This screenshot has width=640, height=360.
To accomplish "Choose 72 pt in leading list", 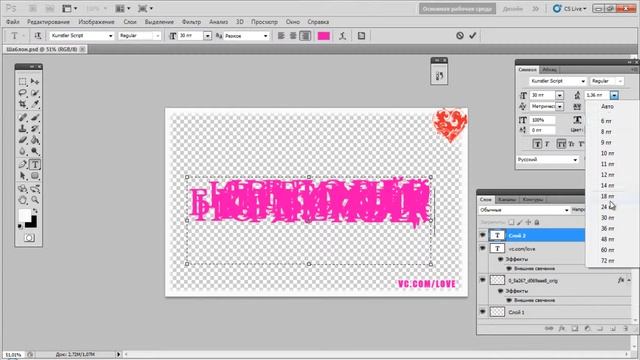I will (x=607, y=260).
